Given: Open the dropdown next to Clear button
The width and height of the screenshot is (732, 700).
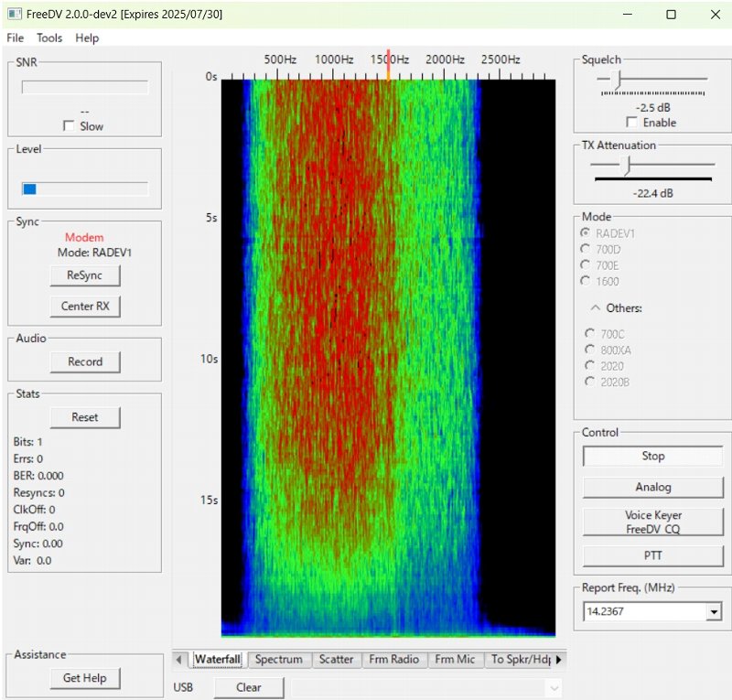Looking at the screenshot, I should (x=554, y=687).
